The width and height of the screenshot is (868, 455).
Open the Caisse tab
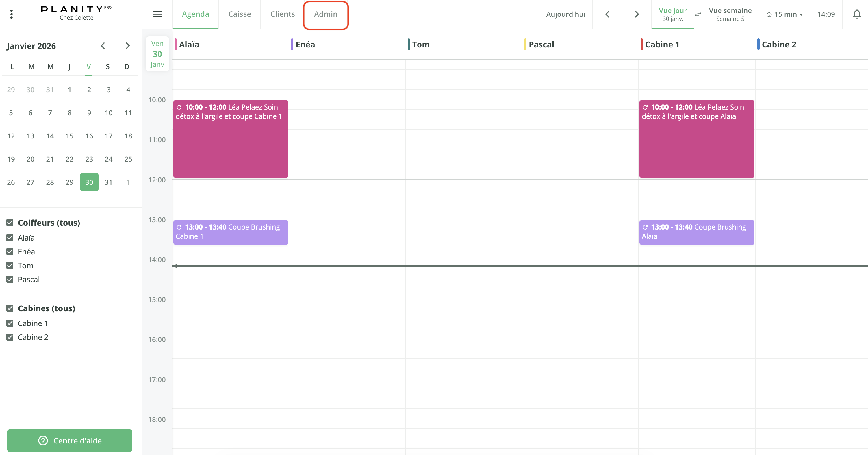pyautogui.click(x=240, y=14)
